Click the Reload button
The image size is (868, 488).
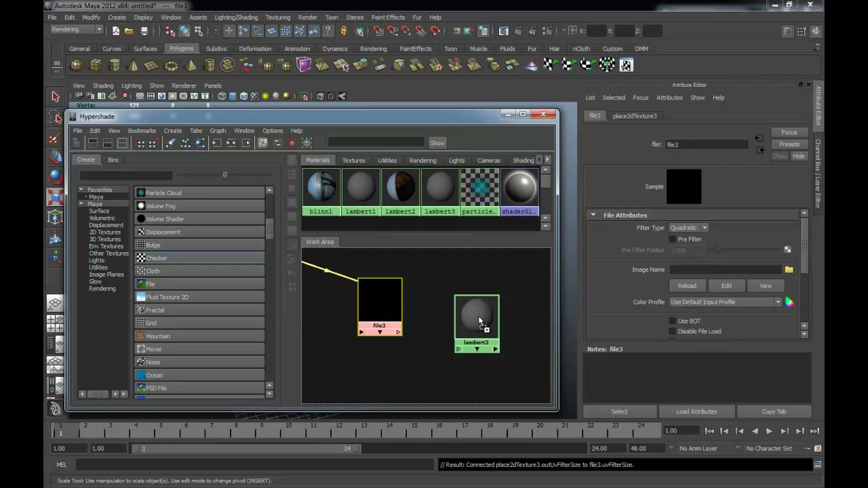(687, 286)
